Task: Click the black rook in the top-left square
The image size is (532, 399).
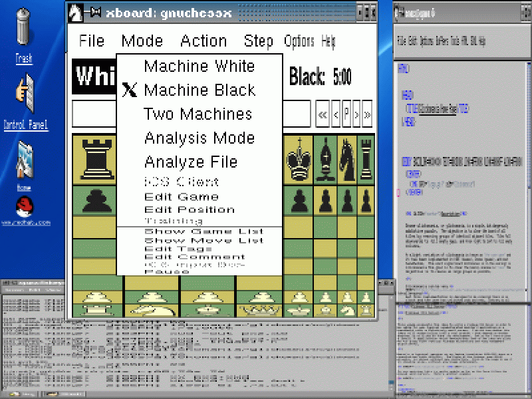Action: (97, 158)
